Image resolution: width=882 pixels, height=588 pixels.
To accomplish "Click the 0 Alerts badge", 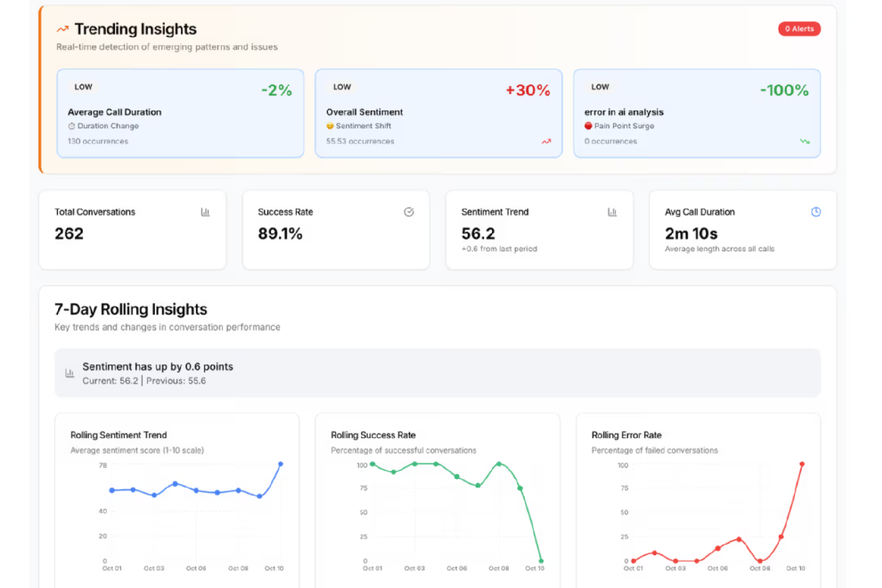I will (x=800, y=28).
